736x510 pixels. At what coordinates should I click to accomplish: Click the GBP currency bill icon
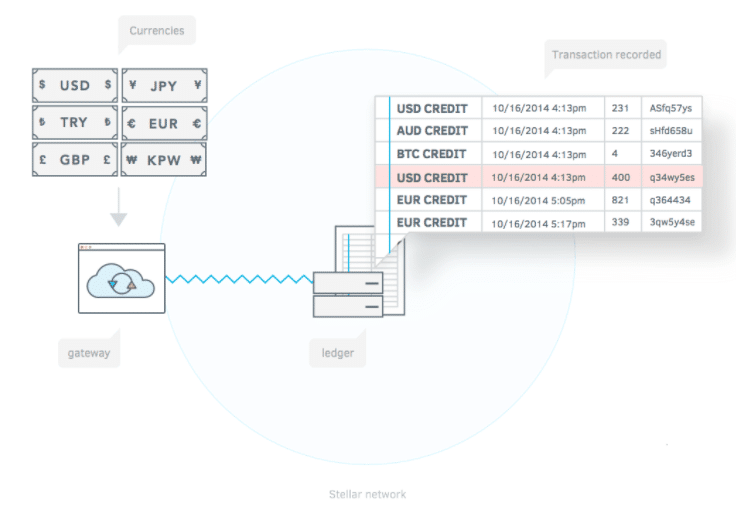coord(75,159)
